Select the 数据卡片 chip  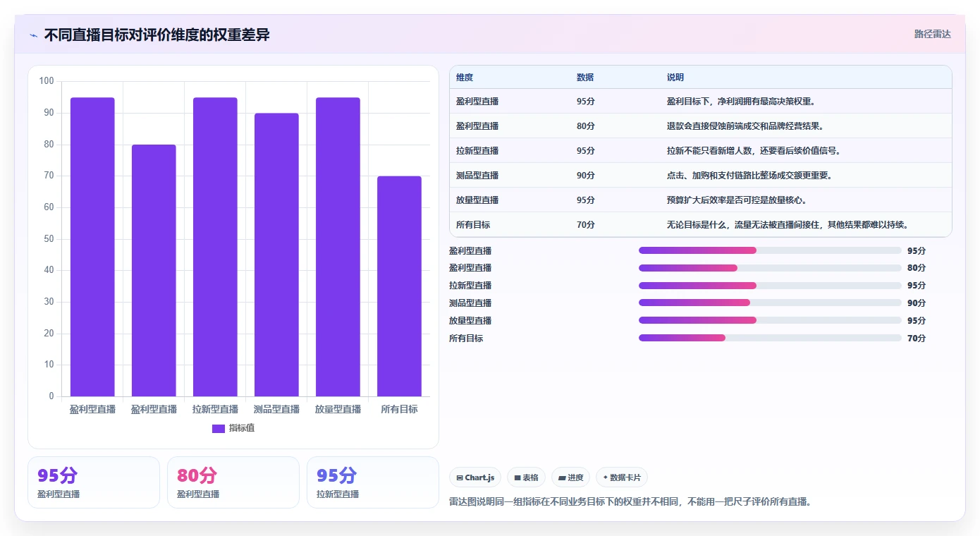click(x=622, y=477)
